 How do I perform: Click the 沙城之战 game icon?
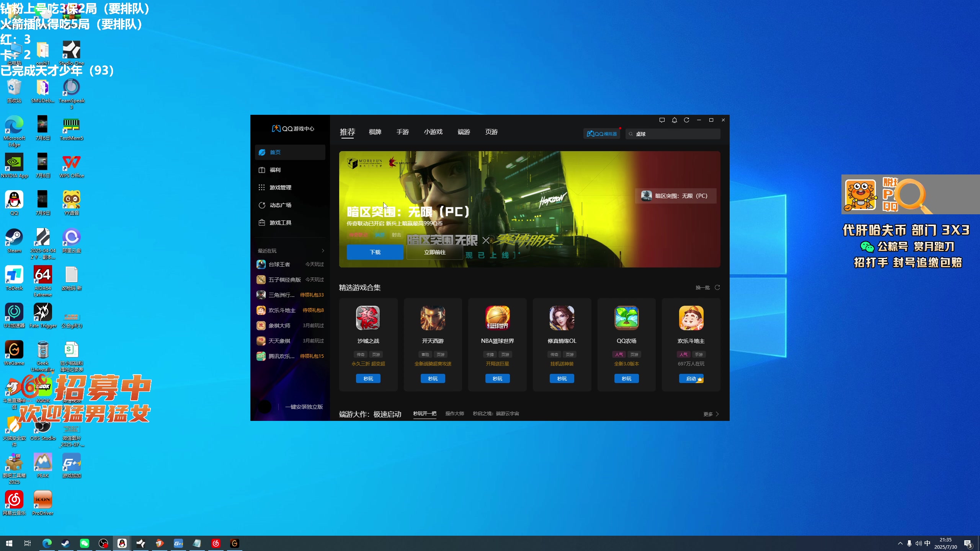click(x=368, y=318)
